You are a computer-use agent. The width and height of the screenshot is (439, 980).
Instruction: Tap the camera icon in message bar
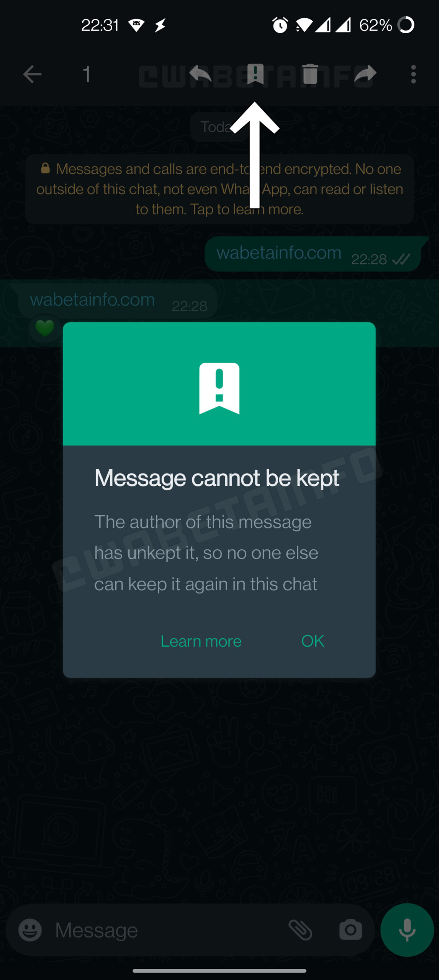(351, 930)
